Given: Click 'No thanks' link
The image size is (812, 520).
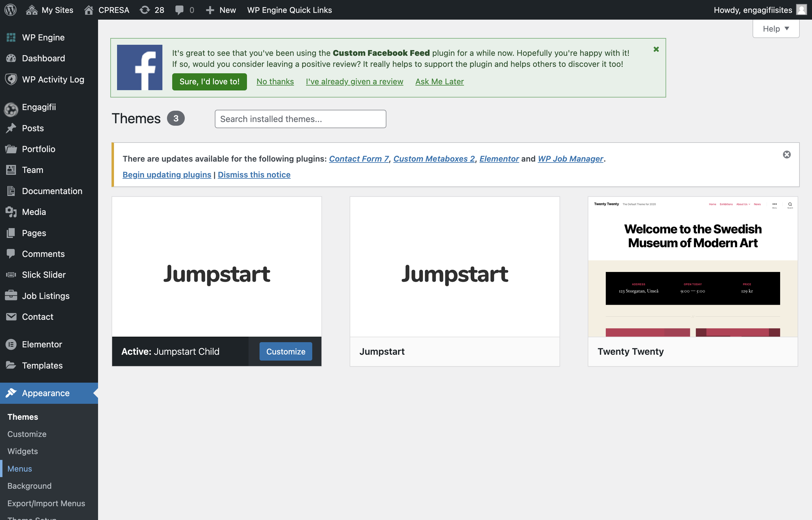Looking at the screenshot, I should (x=275, y=82).
